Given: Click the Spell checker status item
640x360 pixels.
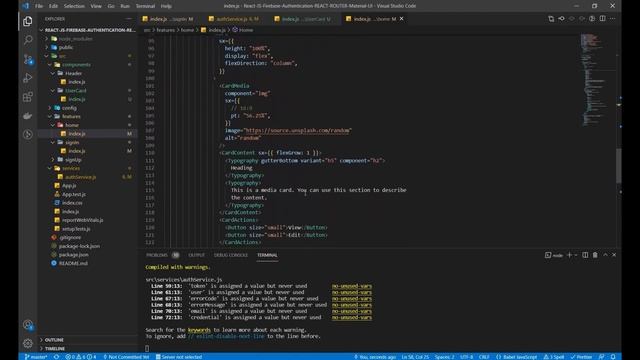Looking at the screenshot, I should coord(554,357).
